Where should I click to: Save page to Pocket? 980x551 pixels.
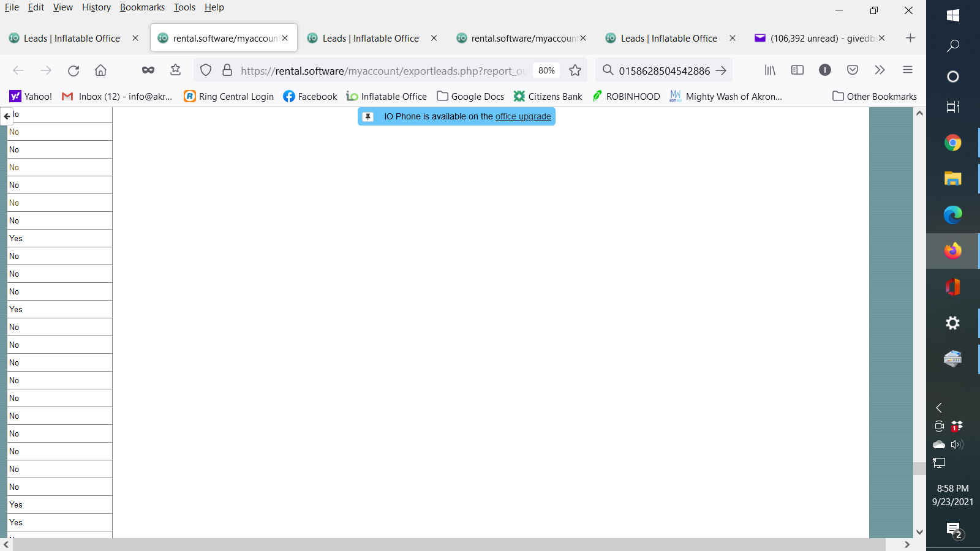pyautogui.click(x=852, y=70)
